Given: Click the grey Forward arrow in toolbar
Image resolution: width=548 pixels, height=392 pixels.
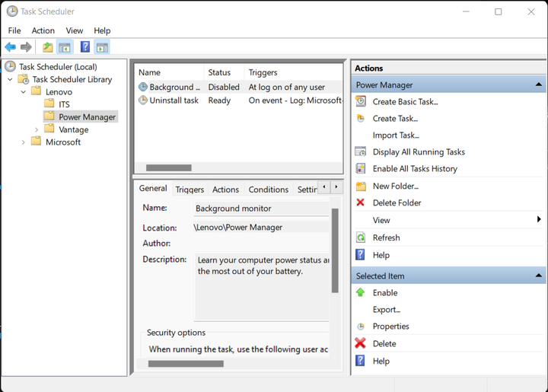Looking at the screenshot, I should coord(26,47).
